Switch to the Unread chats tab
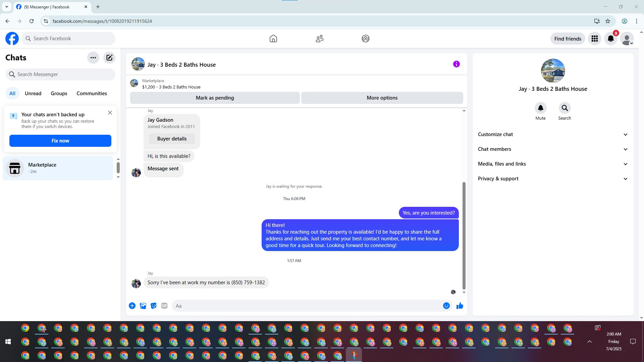Screen dimensions: 644x362 [x=33, y=94]
